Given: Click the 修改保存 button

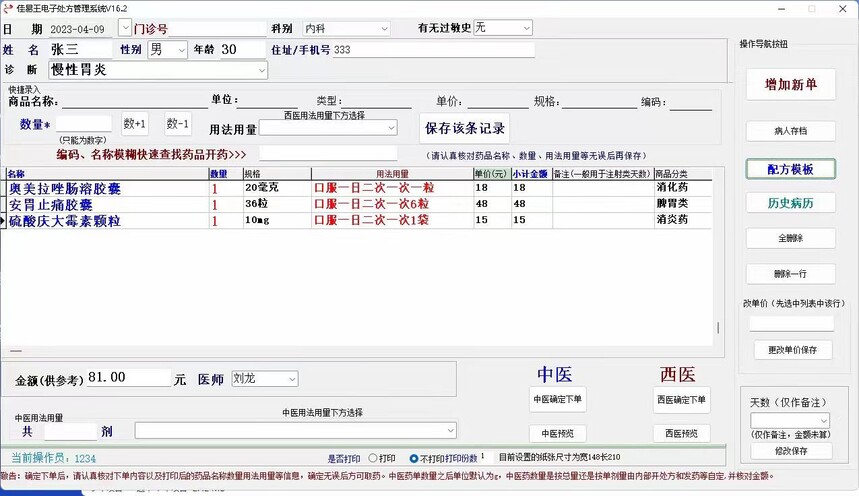Looking at the screenshot, I should point(791,451).
